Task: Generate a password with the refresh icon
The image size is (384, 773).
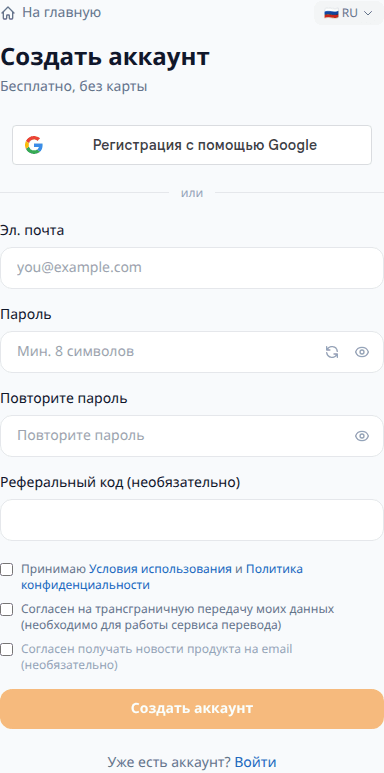Action: tap(332, 352)
